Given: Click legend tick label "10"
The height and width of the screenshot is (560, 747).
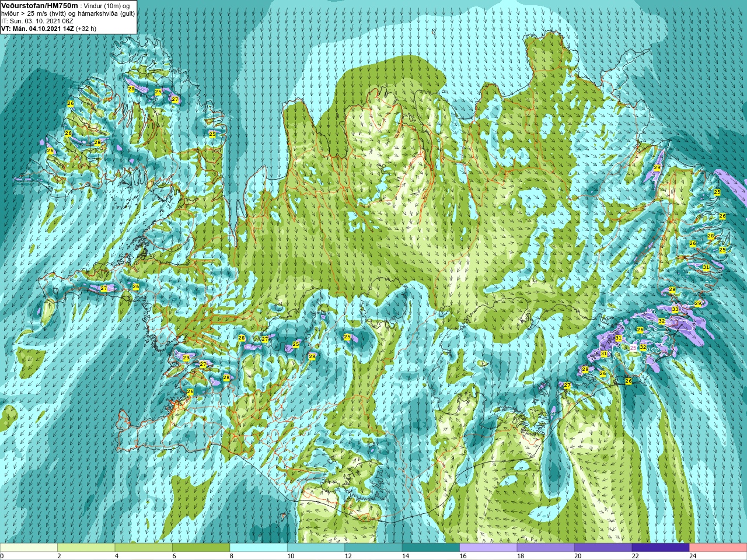Looking at the screenshot, I should point(291,556).
